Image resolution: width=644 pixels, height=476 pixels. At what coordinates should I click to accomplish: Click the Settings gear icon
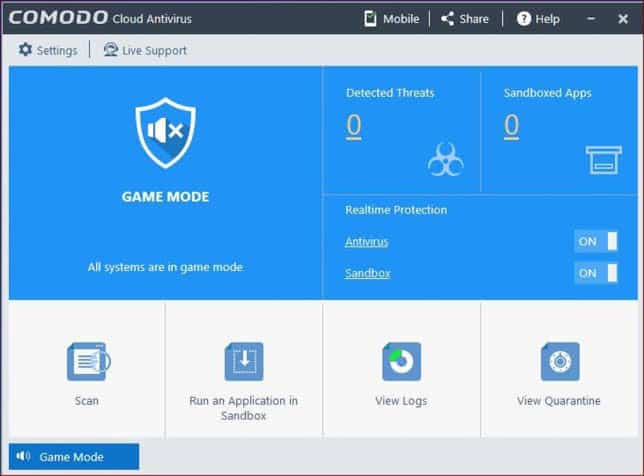pos(25,49)
